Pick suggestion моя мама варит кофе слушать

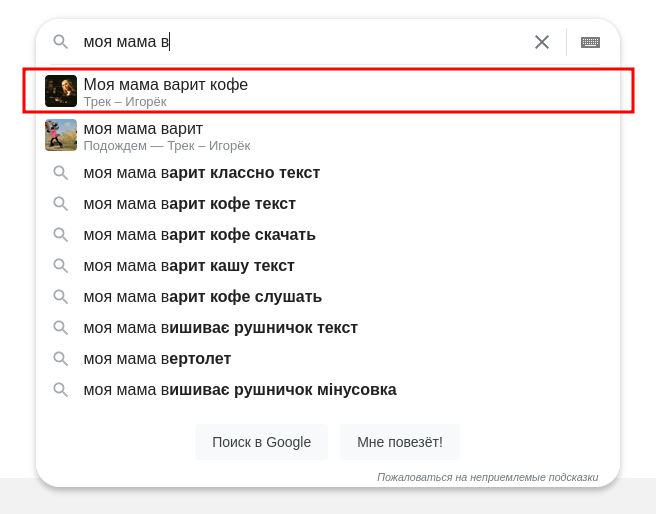[x=203, y=297]
